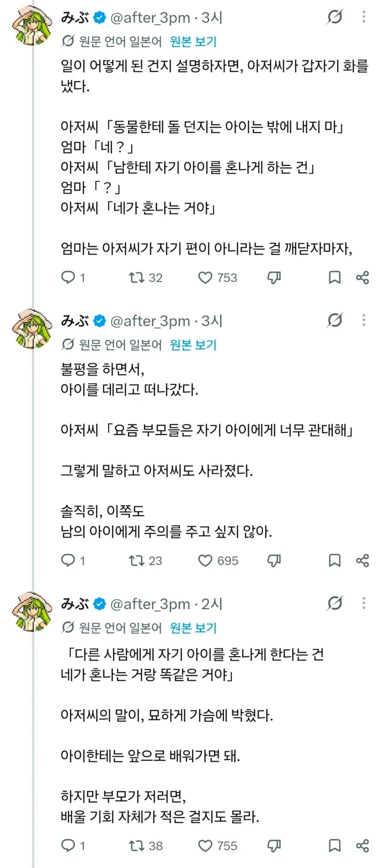The height and width of the screenshot is (868, 384).
Task: Bookmark the third tweet
Action: [335, 846]
